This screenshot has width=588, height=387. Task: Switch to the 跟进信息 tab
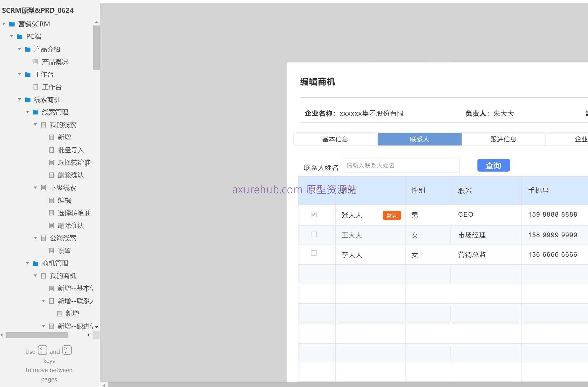pos(504,139)
